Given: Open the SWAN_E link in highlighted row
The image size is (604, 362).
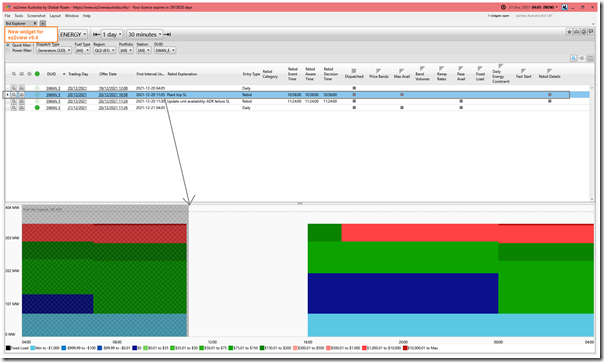Looking at the screenshot, I should click(53, 95).
